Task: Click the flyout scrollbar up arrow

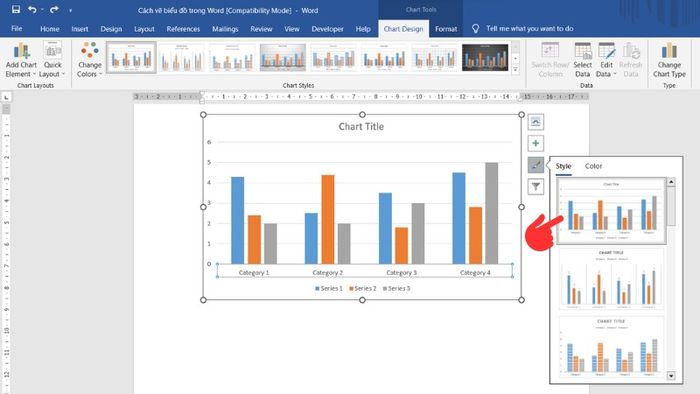Action: [x=671, y=182]
